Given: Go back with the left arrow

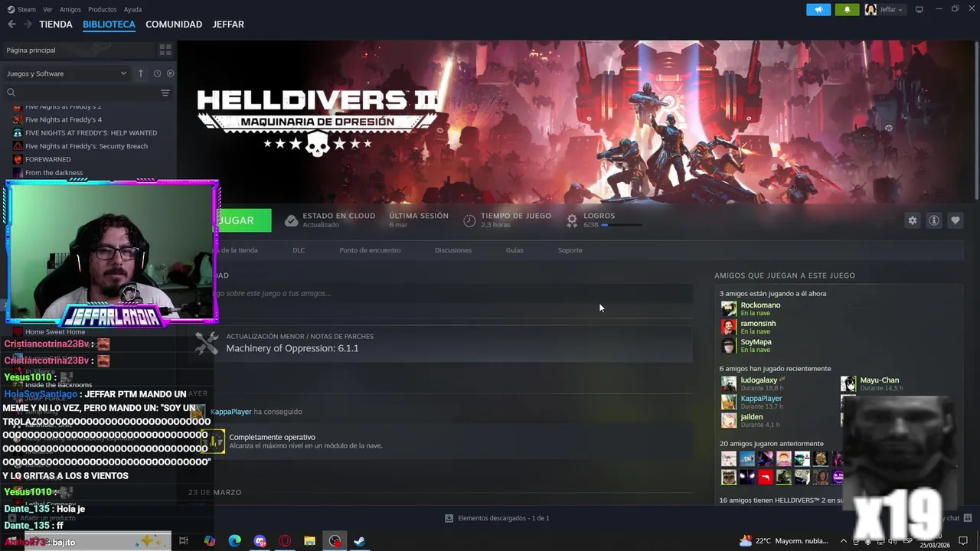Looking at the screenshot, I should pos(11,24).
